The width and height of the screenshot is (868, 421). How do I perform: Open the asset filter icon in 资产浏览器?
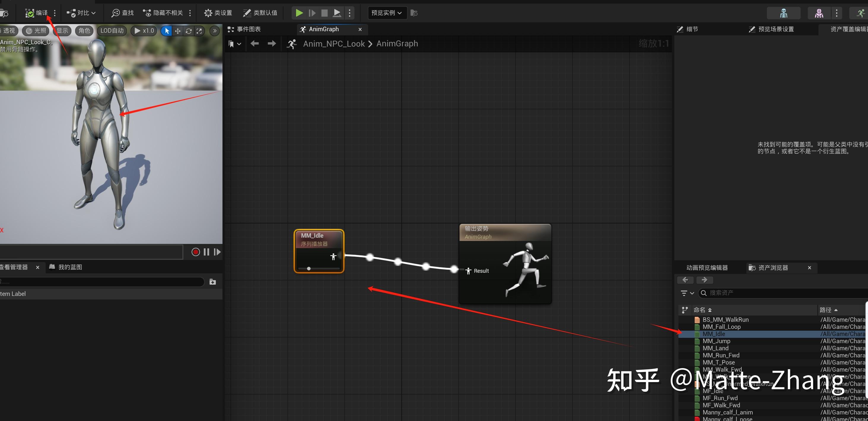684,293
